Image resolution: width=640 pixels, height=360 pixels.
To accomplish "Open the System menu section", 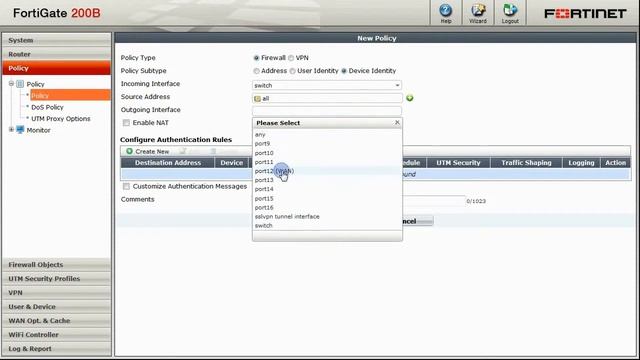I will (56, 40).
